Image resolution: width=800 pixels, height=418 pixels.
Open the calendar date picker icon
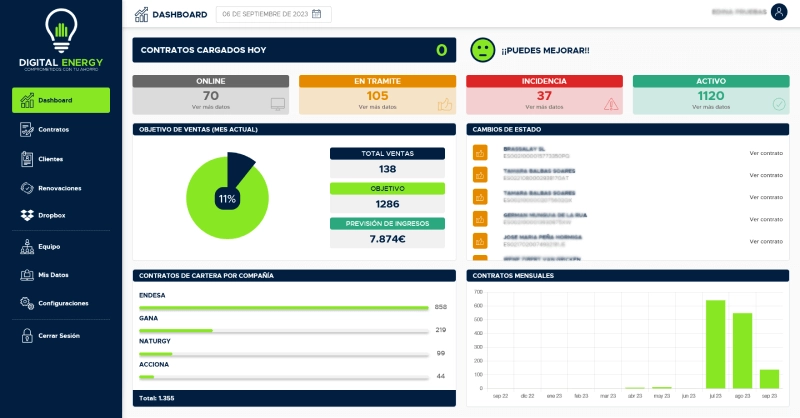tap(317, 14)
